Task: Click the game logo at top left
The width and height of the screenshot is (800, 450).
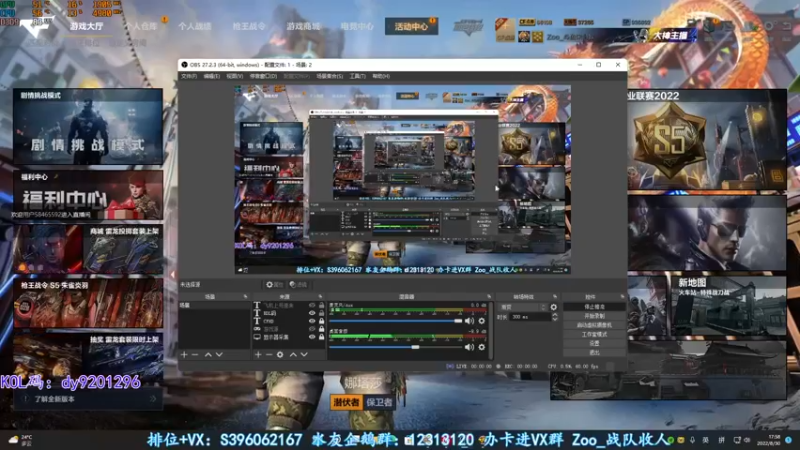Action: (36, 27)
